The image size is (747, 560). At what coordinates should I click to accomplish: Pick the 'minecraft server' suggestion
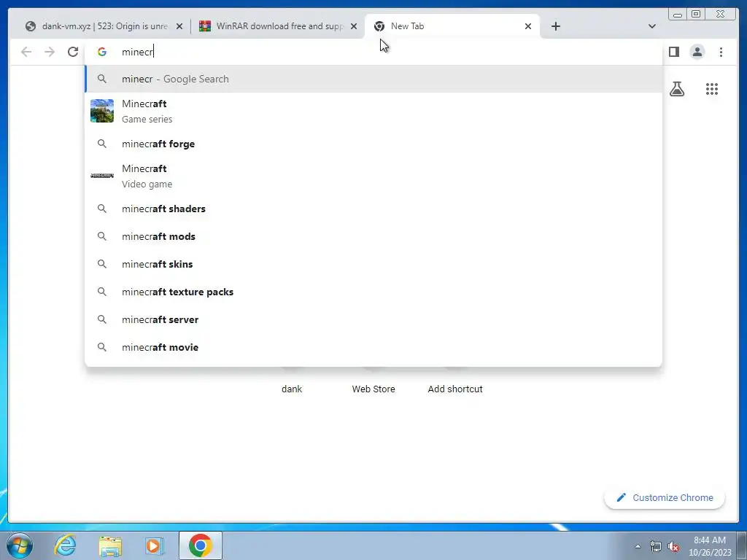click(x=373, y=319)
